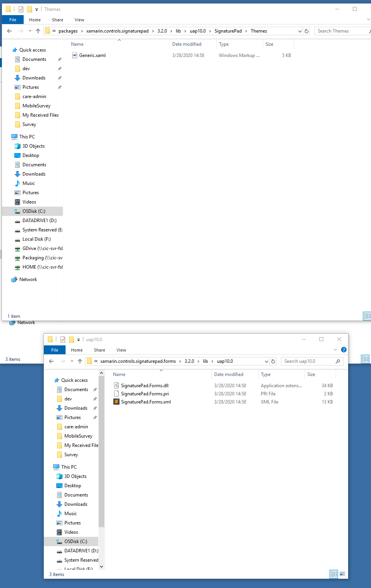Open recent locations dropdown in uap10.0 window
371x588 pixels.
(72, 361)
